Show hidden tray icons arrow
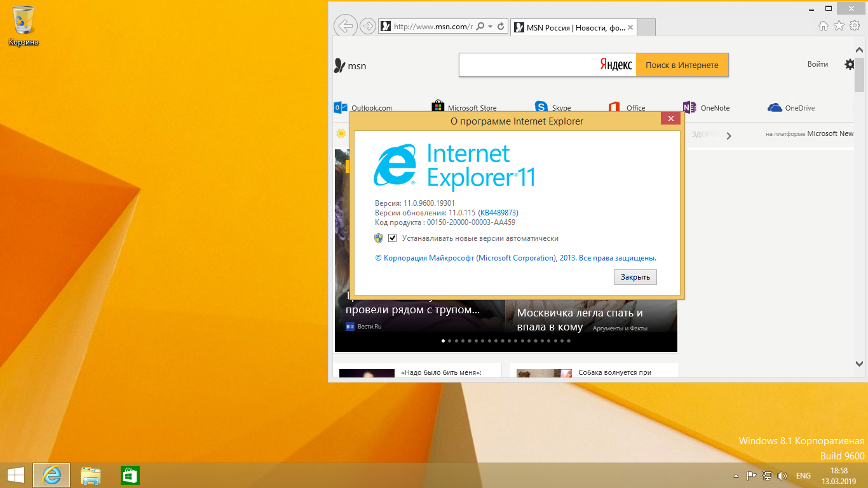Viewport: 868px width, 488px height. click(x=736, y=475)
